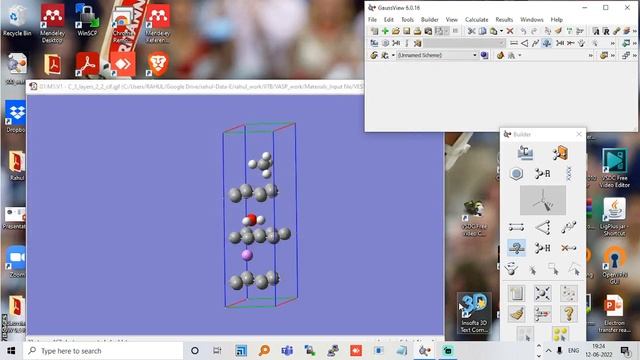Open the WinSCP desktop shortcut
The width and height of the screenshot is (640, 360).
(87, 20)
